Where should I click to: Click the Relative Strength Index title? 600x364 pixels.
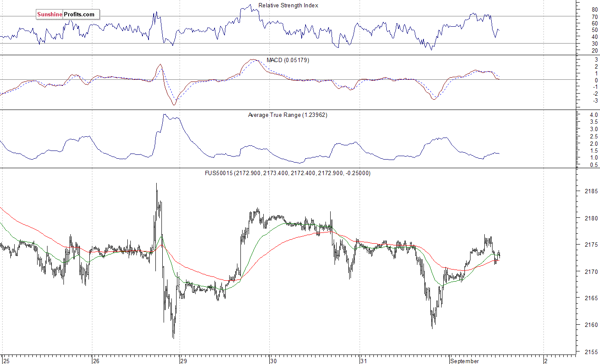[x=288, y=6]
